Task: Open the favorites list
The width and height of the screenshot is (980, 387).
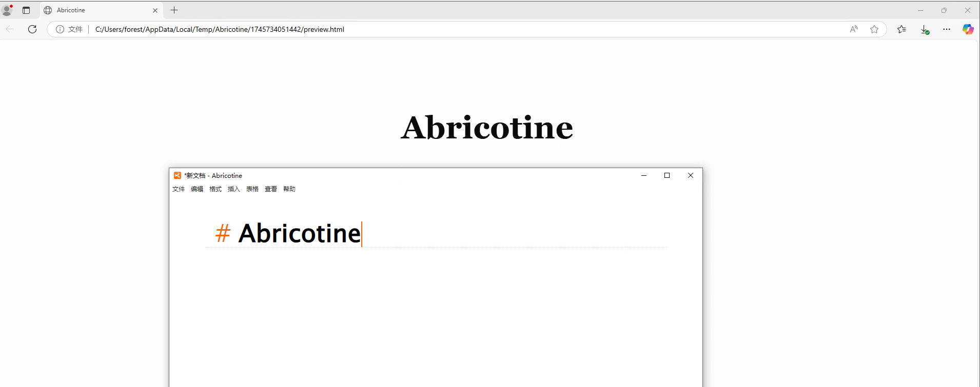Action: pyautogui.click(x=901, y=29)
